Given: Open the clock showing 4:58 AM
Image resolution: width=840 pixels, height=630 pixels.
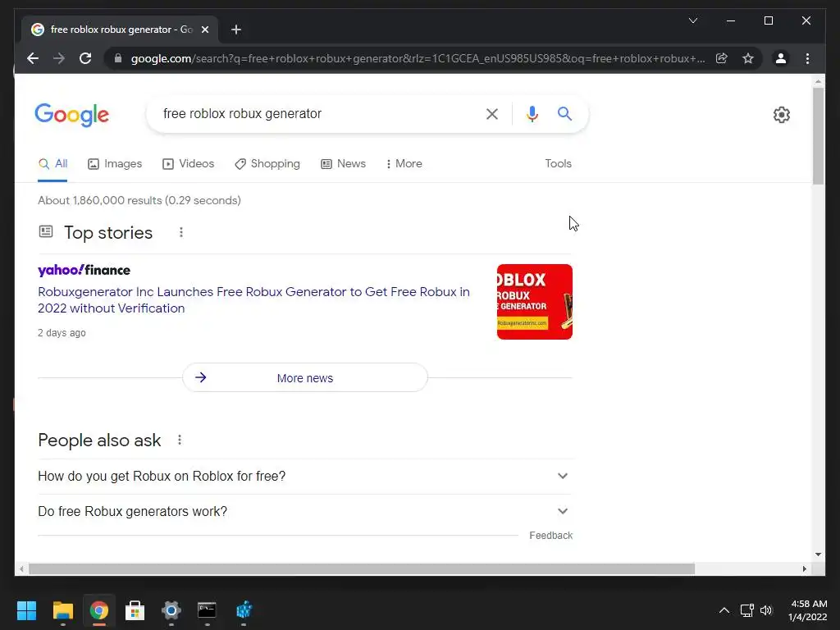Looking at the screenshot, I should click(808, 610).
